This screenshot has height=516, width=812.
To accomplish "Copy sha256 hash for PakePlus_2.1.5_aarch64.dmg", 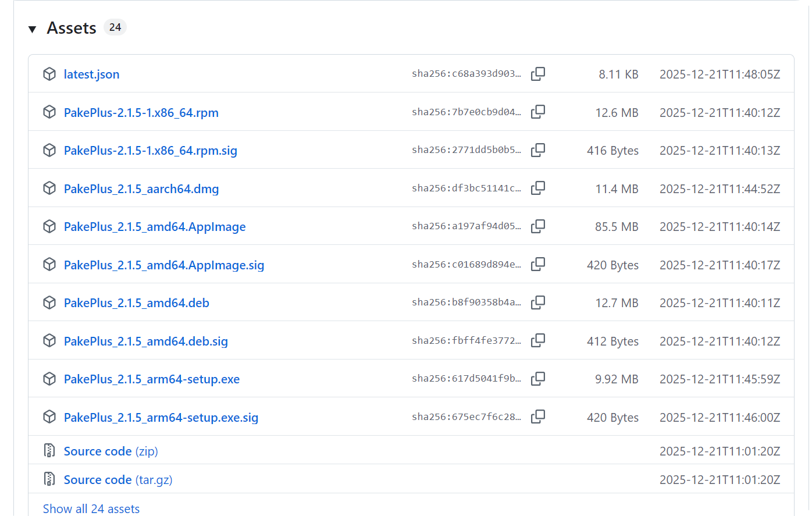I will [538, 188].
